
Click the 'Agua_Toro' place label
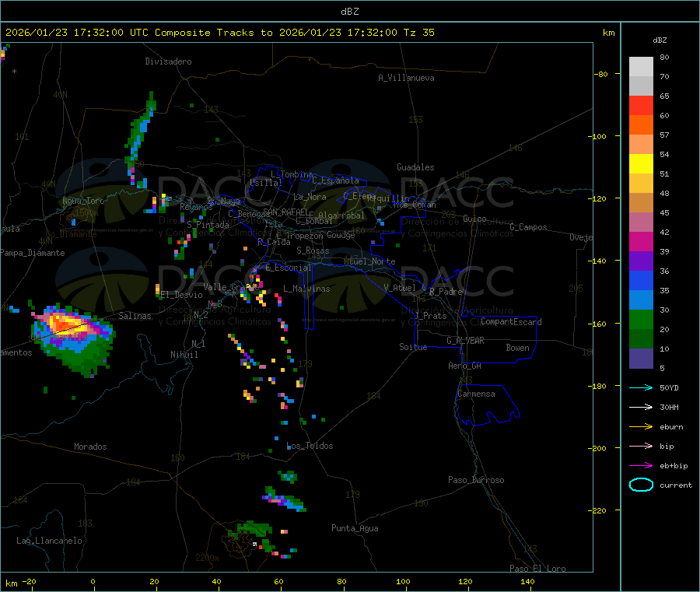[x=83, y=201]
